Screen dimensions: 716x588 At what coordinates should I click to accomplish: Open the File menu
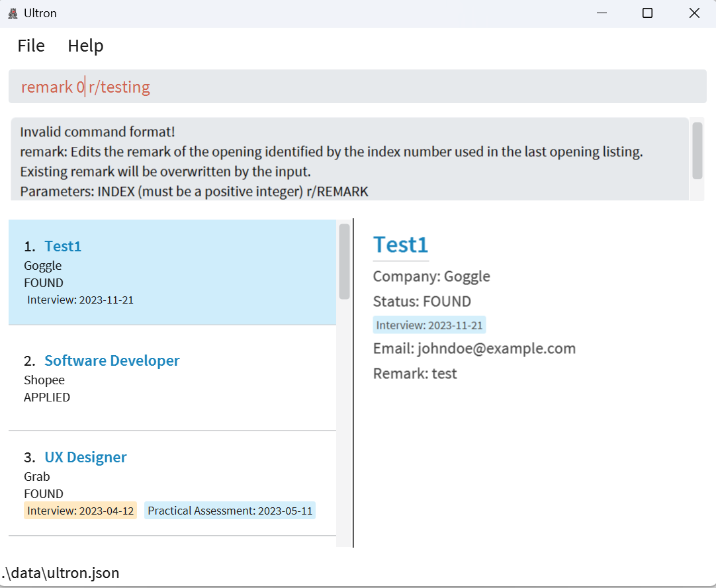pos(31,46)
